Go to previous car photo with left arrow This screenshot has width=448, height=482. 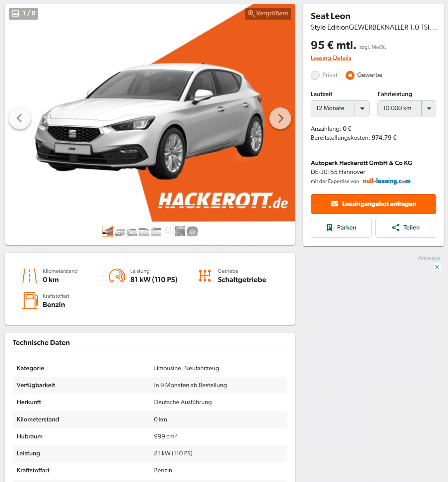point(20,118)
